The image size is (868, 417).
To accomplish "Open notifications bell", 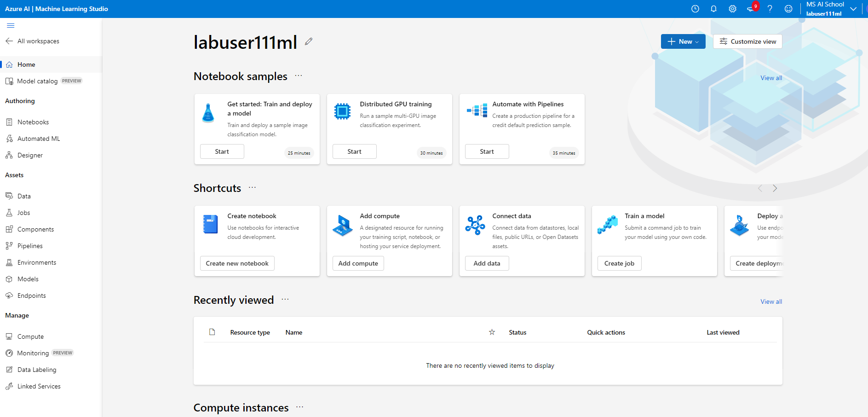I will pyautogui.click(x=713, y=9).
